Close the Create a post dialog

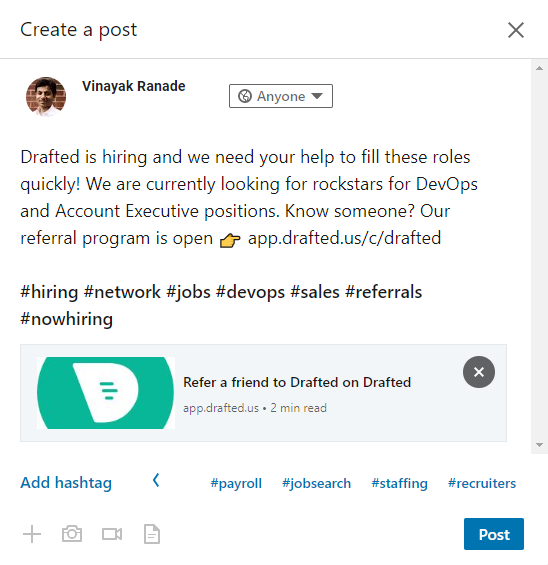tap(516, 30)
